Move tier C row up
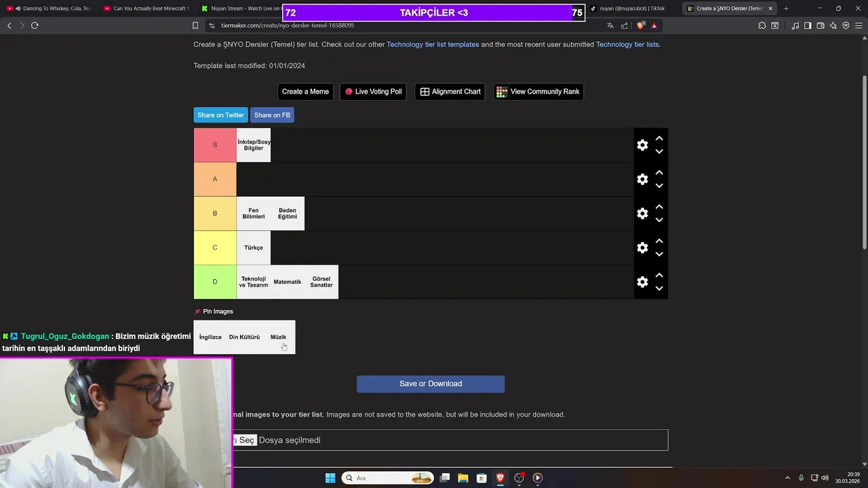Screen dimensions: 868x488 (659, 241)
